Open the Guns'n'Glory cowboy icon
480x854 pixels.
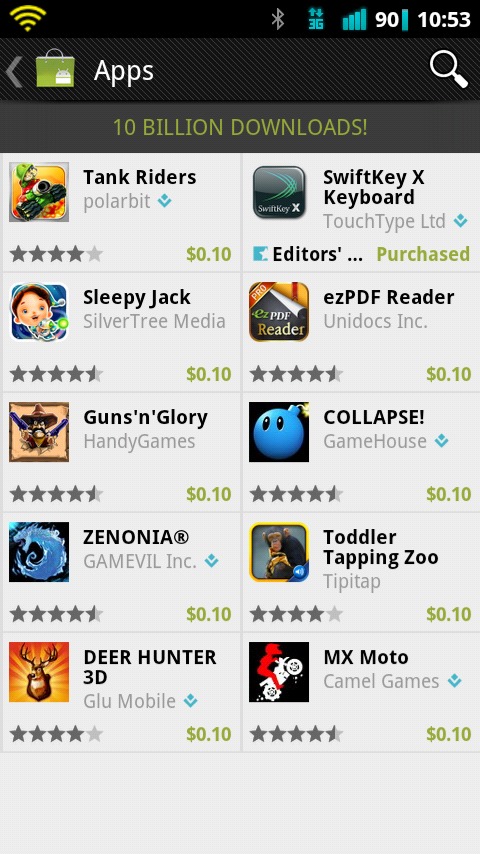tap(39, 432)
